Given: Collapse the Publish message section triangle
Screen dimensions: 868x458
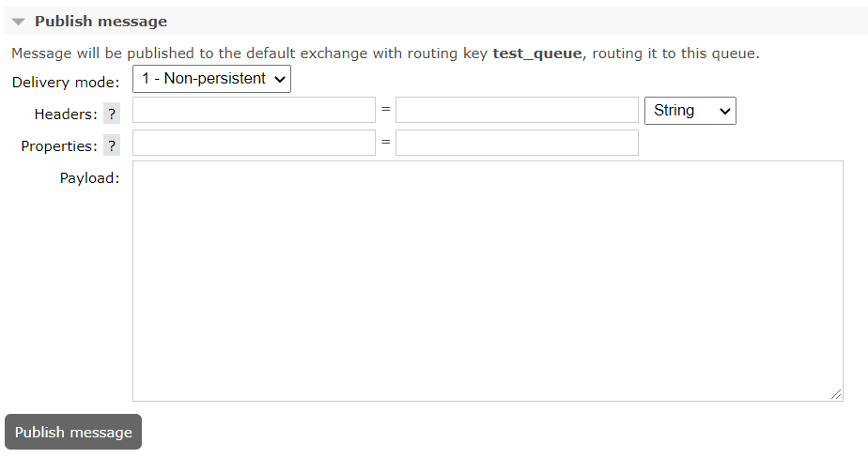Looking at the screenshot, I should click(18, 23).
